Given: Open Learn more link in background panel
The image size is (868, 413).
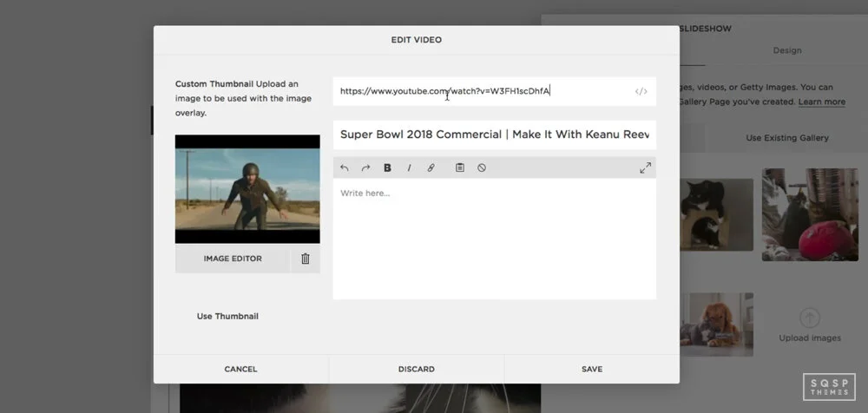Looking at the screenshot, I should coord(821,102).
